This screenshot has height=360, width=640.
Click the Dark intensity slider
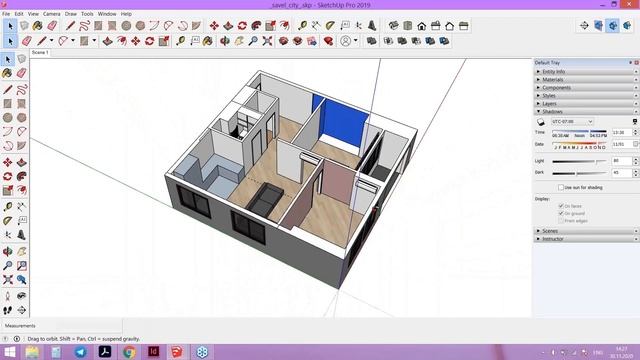tap(579, 173)
